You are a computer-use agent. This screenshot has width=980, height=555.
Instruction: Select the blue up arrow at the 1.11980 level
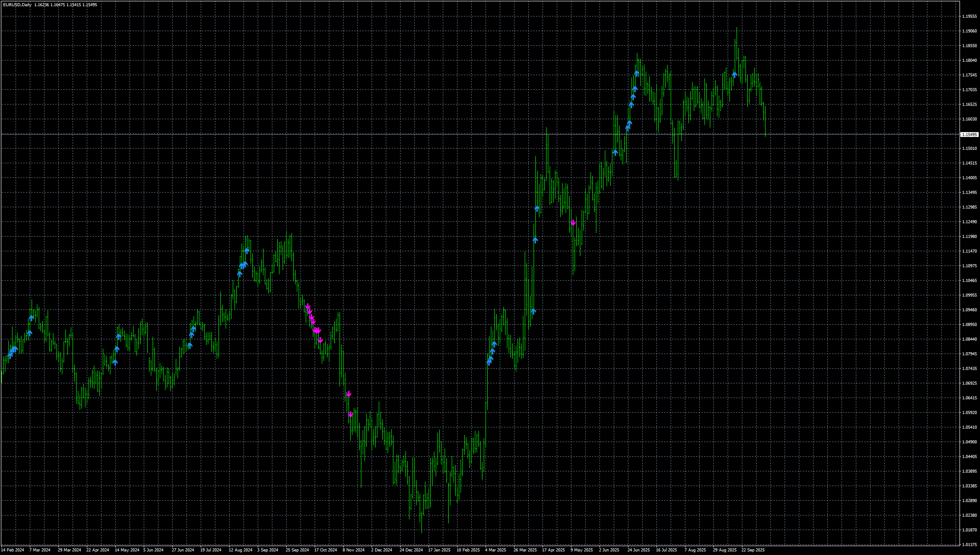[x=535, y=240]
